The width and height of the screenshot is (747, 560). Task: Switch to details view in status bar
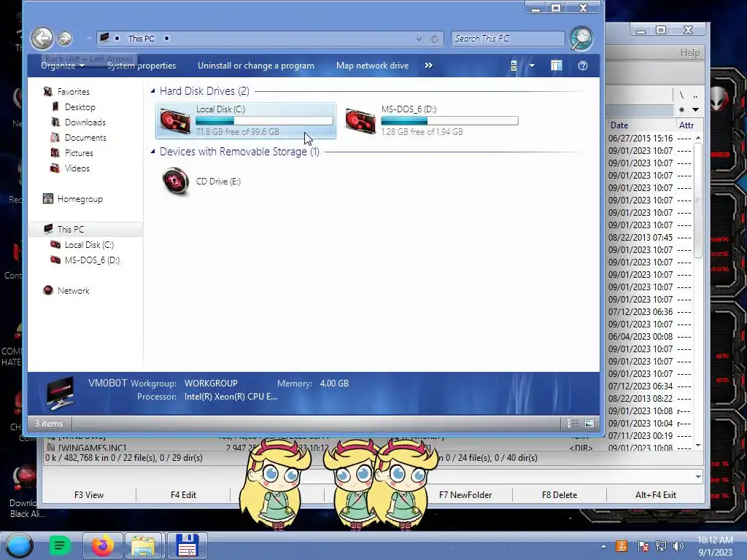573,424
